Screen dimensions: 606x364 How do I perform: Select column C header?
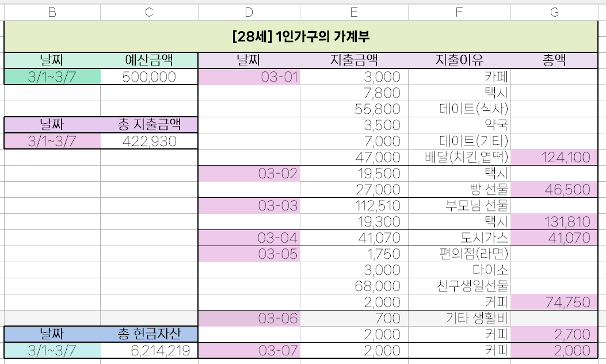point(149,12)
